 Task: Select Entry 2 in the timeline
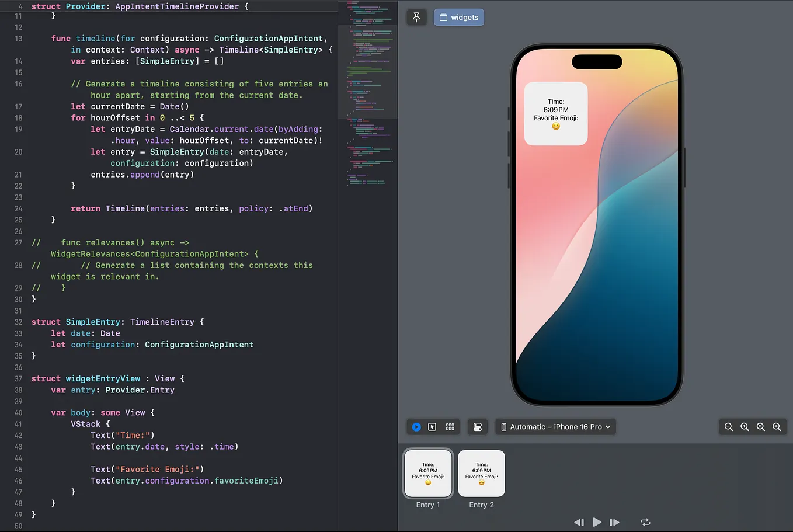coord(481,473)
